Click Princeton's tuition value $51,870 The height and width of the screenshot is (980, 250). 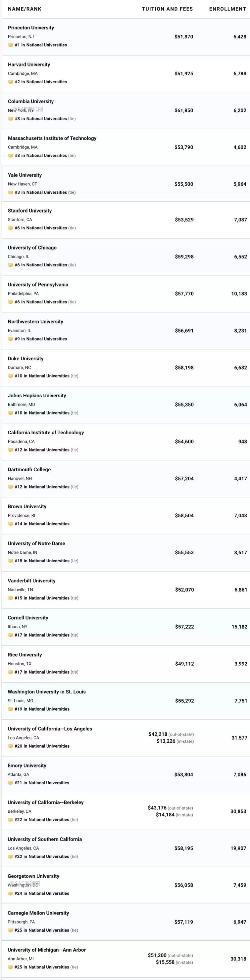[184, 37]
